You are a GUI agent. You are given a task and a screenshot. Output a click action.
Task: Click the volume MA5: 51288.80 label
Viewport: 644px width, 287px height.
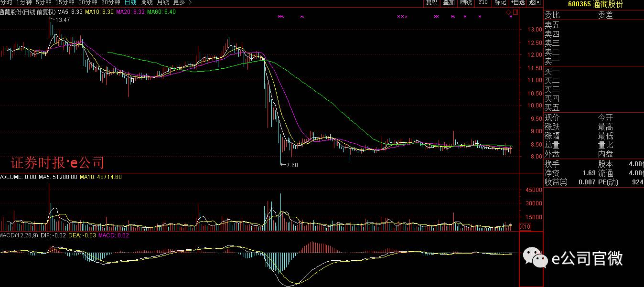(x=58, y=177)
